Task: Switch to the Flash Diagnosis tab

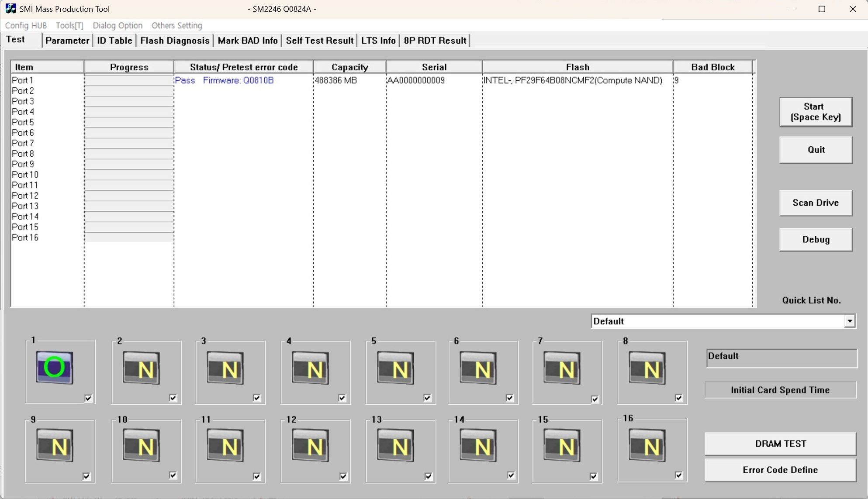Action: pyautogui.click(x=175, y=41)
